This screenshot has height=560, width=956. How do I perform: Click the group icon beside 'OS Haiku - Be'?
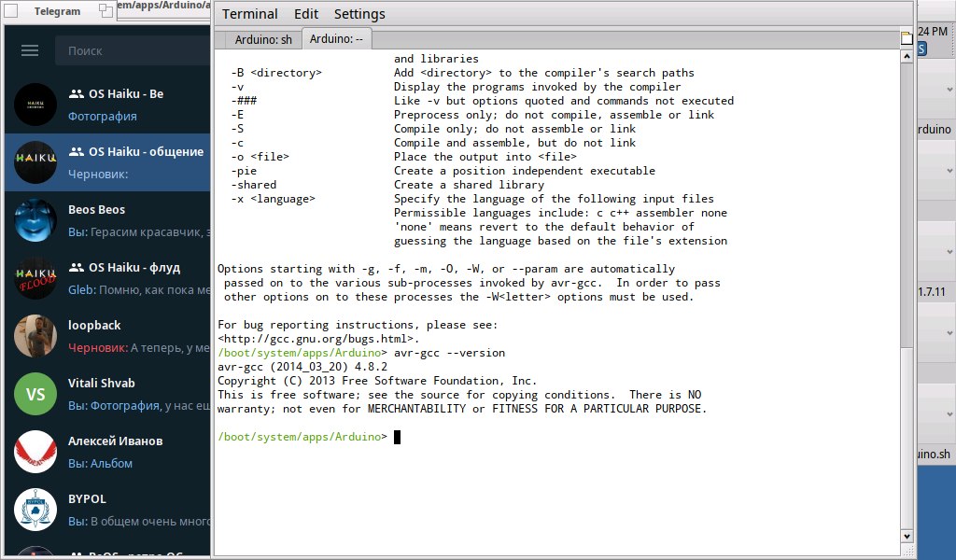[x=77, y=93]
